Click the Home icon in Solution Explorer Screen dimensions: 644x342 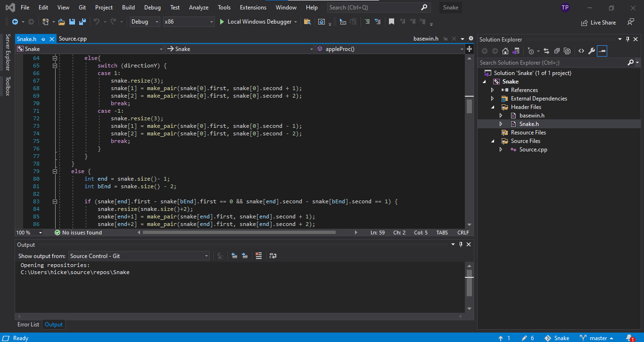[505, 51]
